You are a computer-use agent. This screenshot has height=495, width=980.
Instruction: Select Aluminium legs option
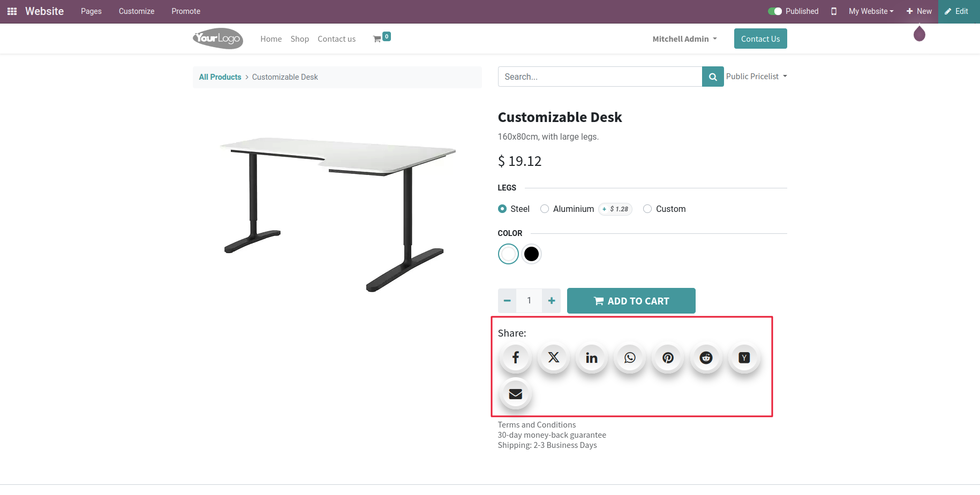pyautogui.click(x=545, y=209)
